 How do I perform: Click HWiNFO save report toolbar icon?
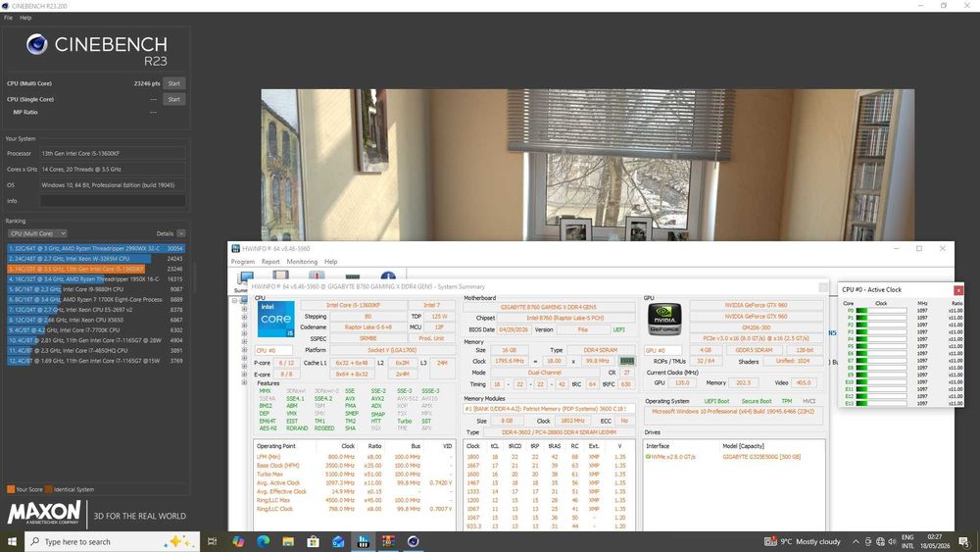[x=280, y=276]
